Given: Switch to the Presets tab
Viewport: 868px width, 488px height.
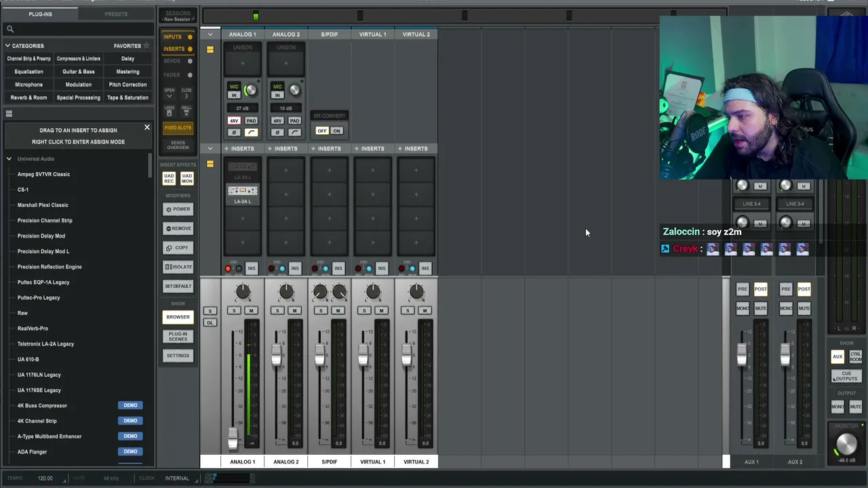Looking at the screenshot, I should pyautogui.click(x=116, y=14).
